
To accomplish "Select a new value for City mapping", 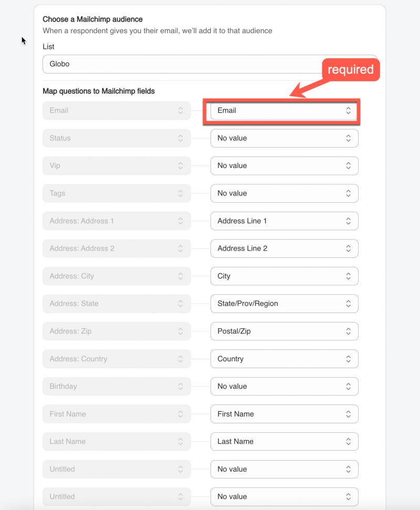I will click(x=283, y=276).
